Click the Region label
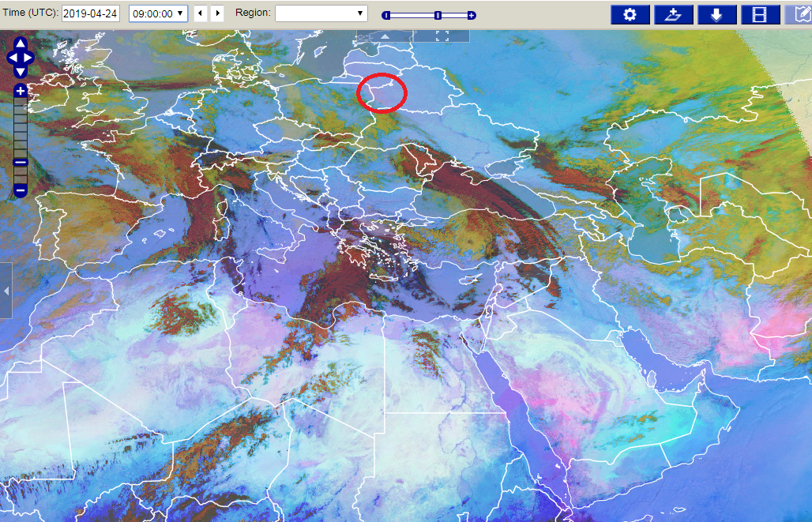The height and width of the screenshot is (522, 812). [x=253, y=13]
